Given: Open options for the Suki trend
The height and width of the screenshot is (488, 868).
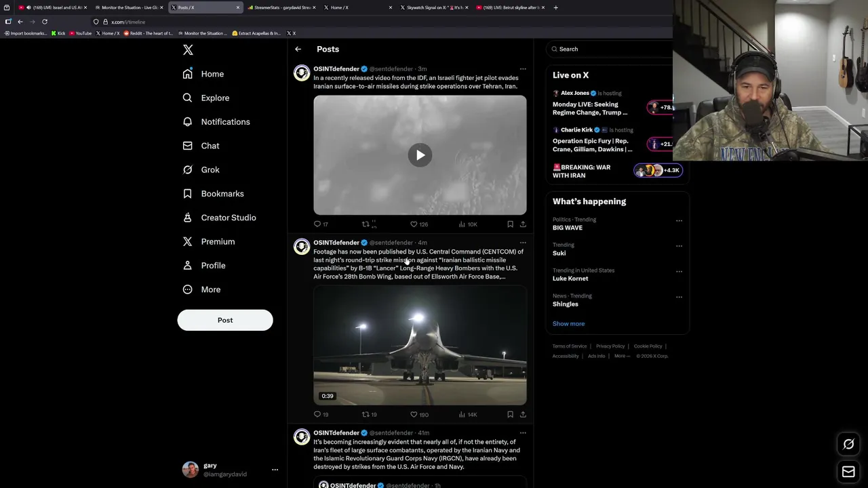Looking at the screenshot, I should (x=679, y=246).
